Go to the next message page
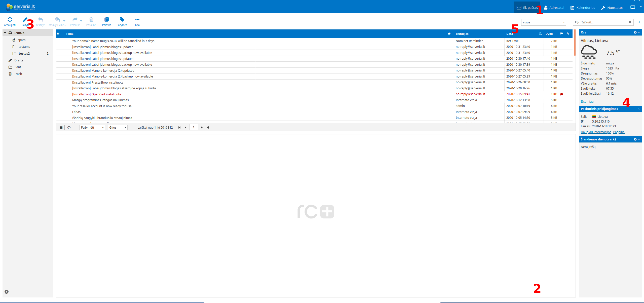This screenshot has height=303, width=644. pyautogui.click(x=202, y=128)
